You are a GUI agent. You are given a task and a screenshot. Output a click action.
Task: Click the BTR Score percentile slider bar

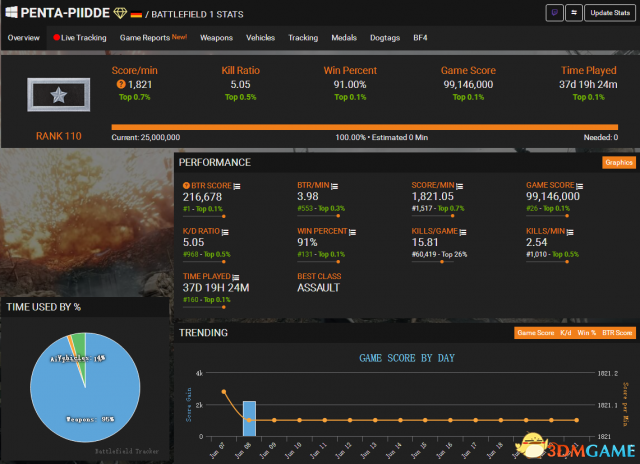point(204,216)
